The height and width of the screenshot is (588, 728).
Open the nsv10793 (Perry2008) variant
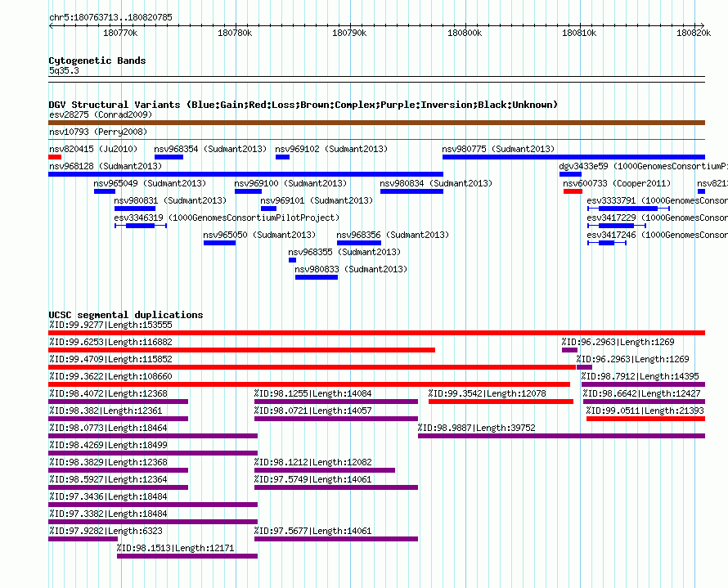(x=98, y=132)
